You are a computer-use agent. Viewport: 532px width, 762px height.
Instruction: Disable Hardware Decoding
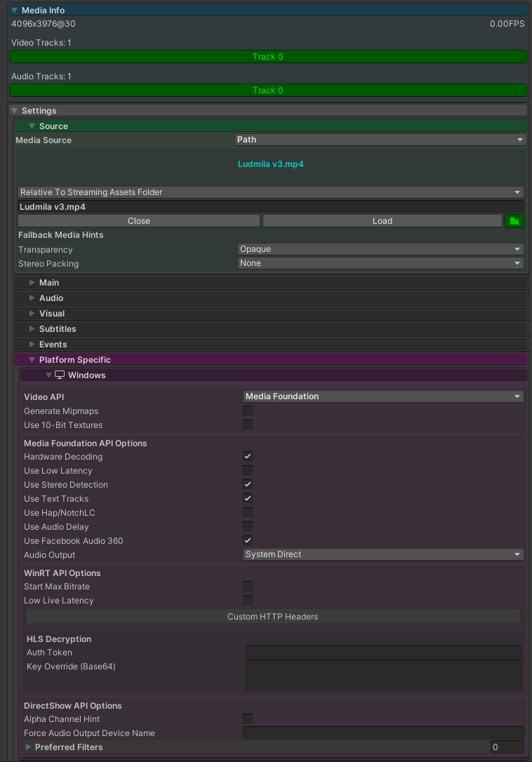coord(247,456)
